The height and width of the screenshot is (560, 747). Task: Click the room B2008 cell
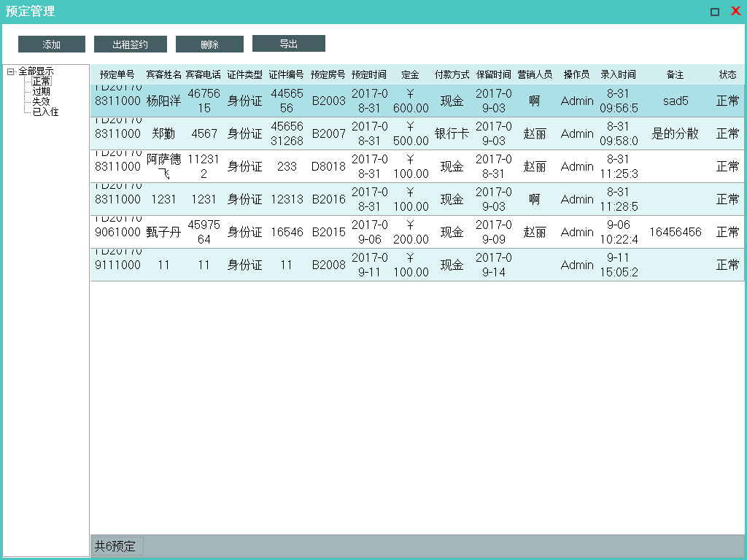[328, 265]
